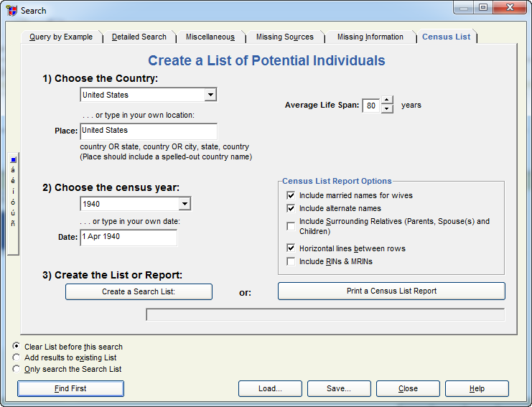Open the Miscellaneous tab
This screenshot has width=532, height=407.
tap(210, 37)
